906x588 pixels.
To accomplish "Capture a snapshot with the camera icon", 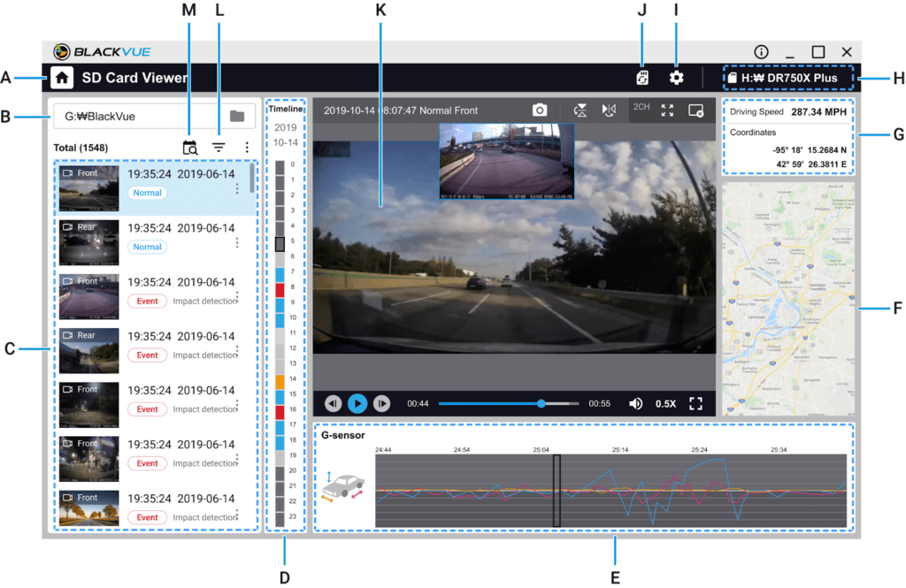I will click(539, 111).
